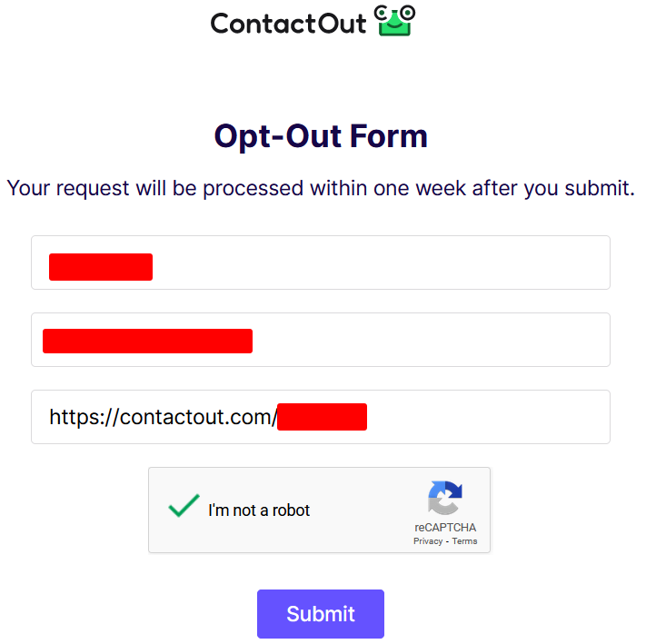The width and height of the screenshot is (646, 644).
Task: Toggle the green reCAPTCHA checkmark
Action: (184, 505)
